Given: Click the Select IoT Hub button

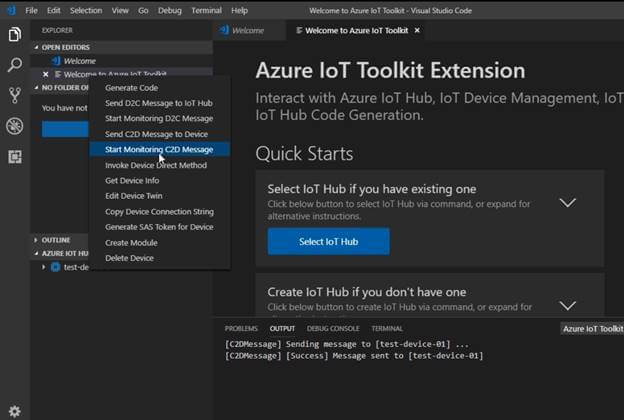Looking at the screenshot, I should point(329,242).
